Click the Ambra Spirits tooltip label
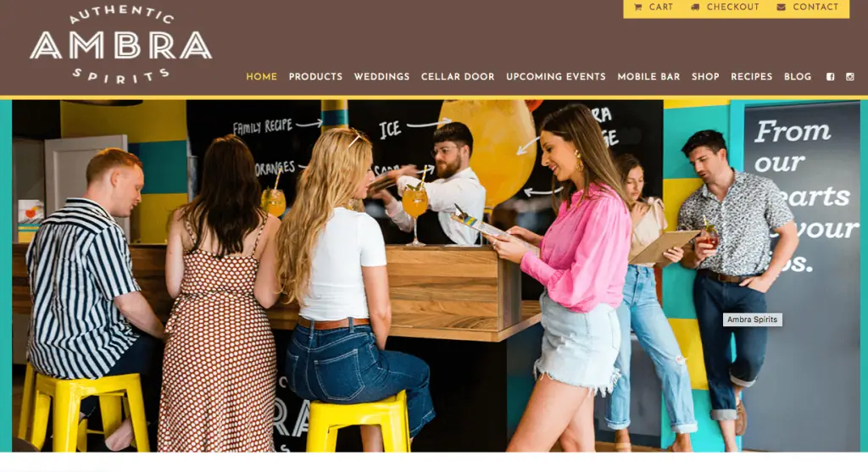868x472 pixels. pos(753,319)
